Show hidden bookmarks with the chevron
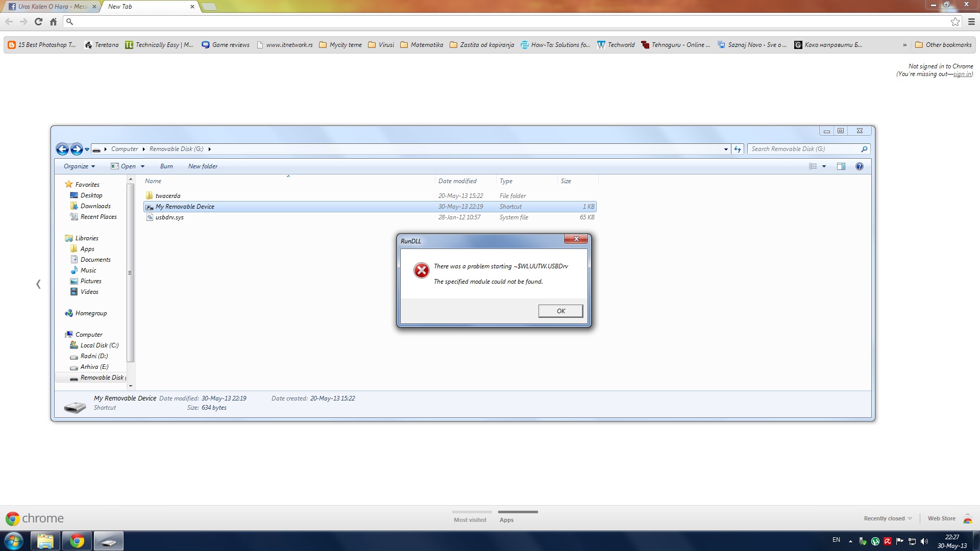980x551 pixels. click(x=904, y=45)
